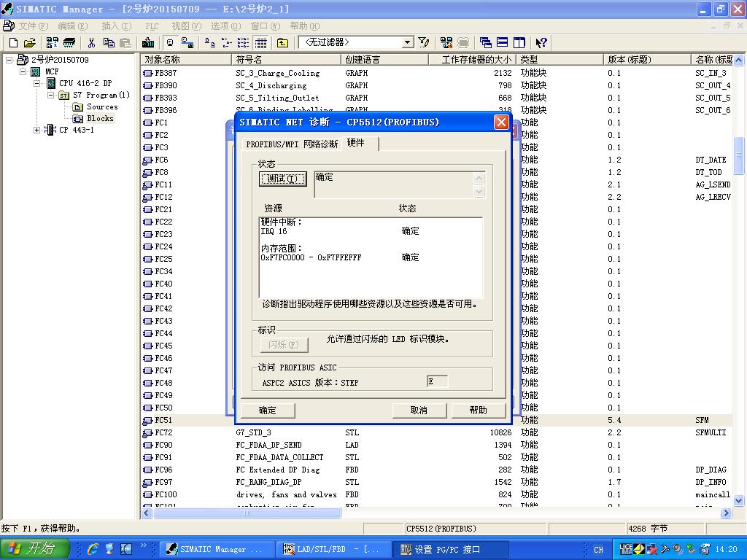The image size is (747, 560).
Task: Open the 视图(V) menu
Action: pyautogui.click(x=186, y=26)
